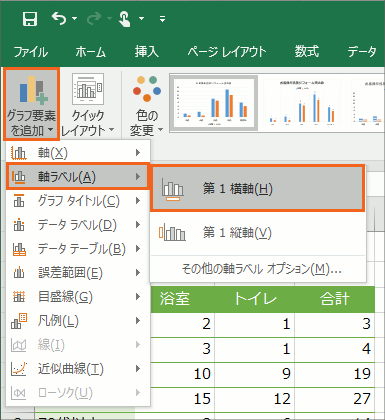This screenshot has height=420, width=385.
Task: Select the second chart style thumbnail
Action: (x=302, y=102)
